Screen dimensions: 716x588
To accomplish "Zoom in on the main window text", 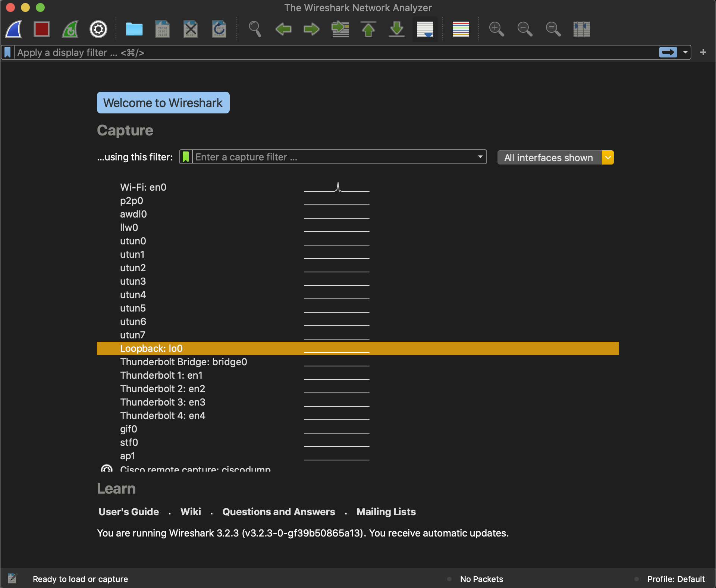I will coord(496,29).
